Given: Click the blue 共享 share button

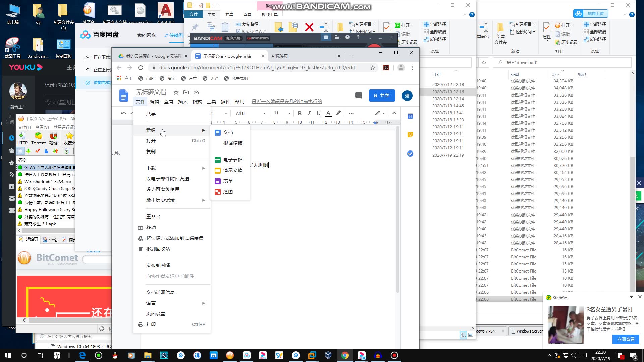Looking at the screenshot, I should point(382,96).
